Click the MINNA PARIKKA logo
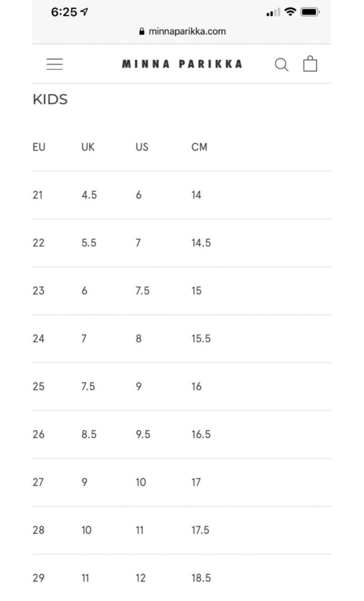Viewport: 364px width, 601px height. coord(182,64)
